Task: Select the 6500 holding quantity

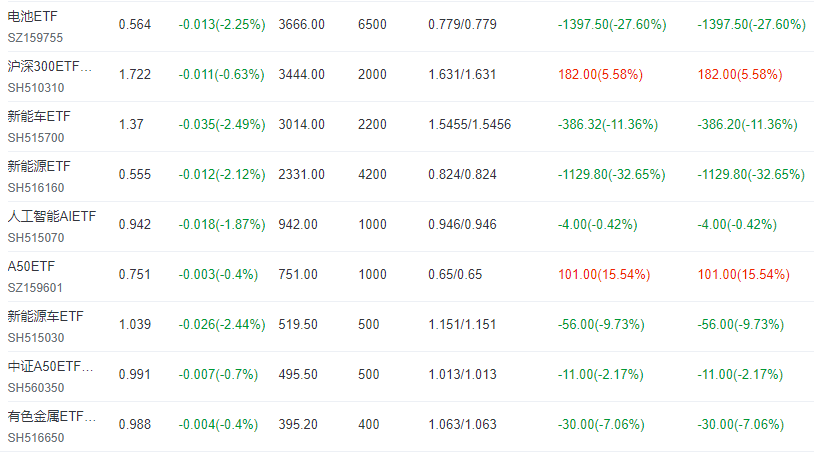Action: click(372, 24)
